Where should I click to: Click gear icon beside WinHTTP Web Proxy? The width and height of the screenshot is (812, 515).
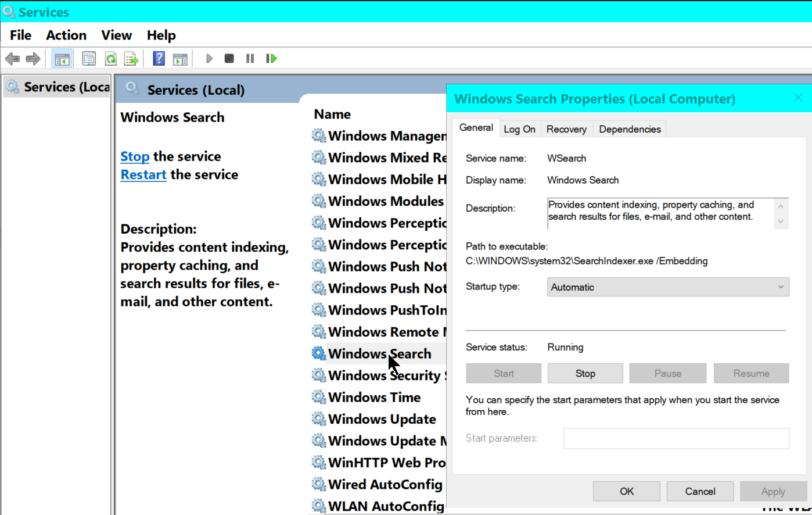click(319, 462)
